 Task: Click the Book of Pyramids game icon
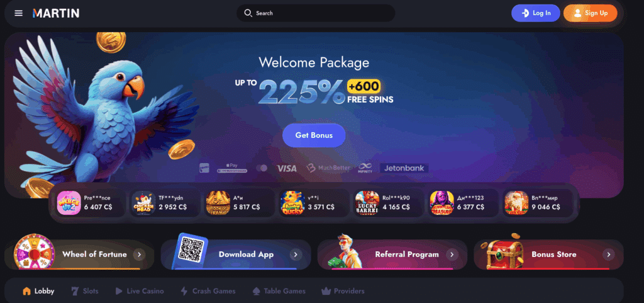pos(218,203)
